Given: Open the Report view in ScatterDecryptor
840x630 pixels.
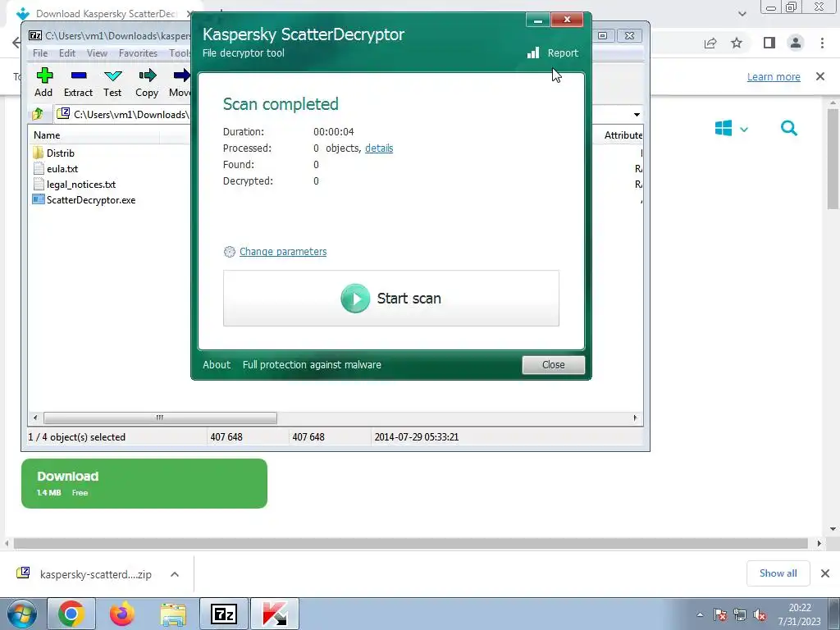Looking at the screenshot, I should click(553, 53).
